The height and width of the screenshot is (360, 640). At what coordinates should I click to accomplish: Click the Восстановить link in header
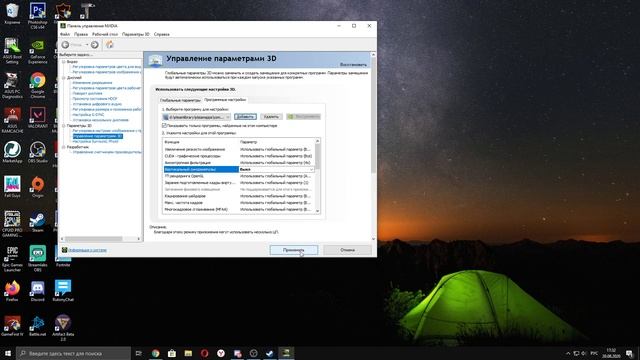click(x=353, y=65)
